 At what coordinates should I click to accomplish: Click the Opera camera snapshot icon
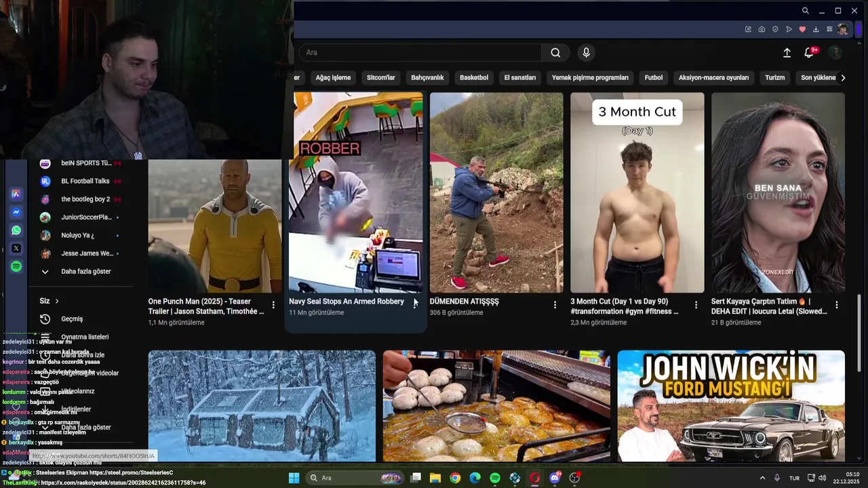click(762, 29)
